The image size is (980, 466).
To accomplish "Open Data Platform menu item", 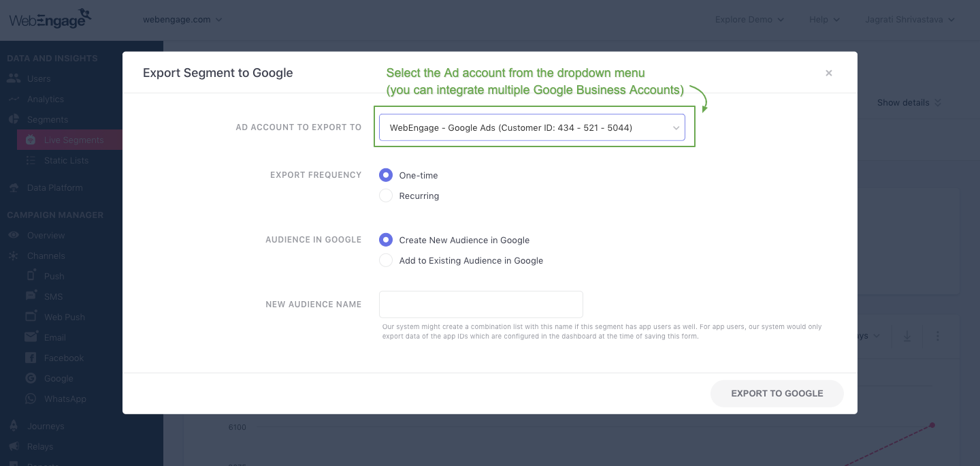I will click(x=55, y=187).
